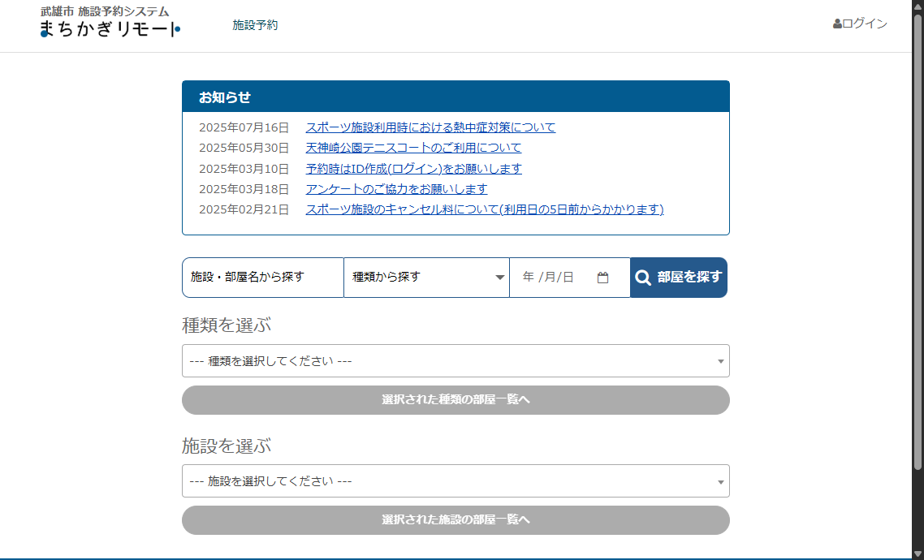Click the お知らせ panel header
Screen dimensions: 924x560
(x=456, y=97)
